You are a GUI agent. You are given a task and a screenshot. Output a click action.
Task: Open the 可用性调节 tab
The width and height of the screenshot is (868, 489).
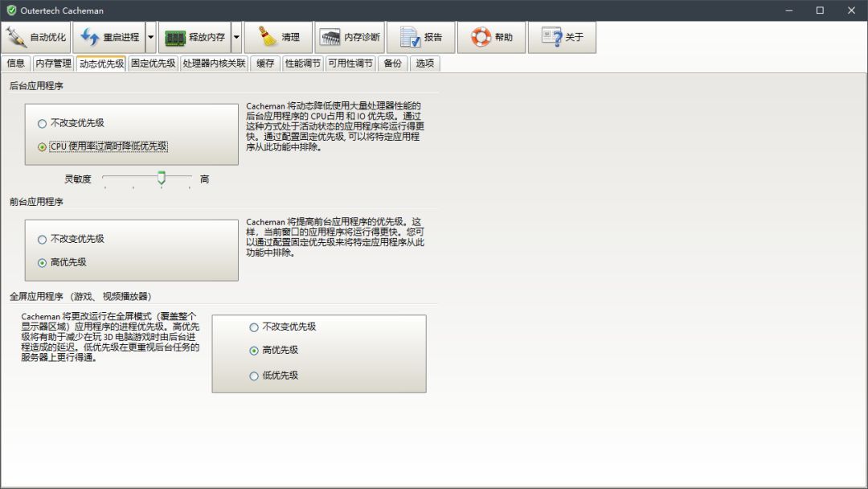pyautogui.click(x=350, y=63)
